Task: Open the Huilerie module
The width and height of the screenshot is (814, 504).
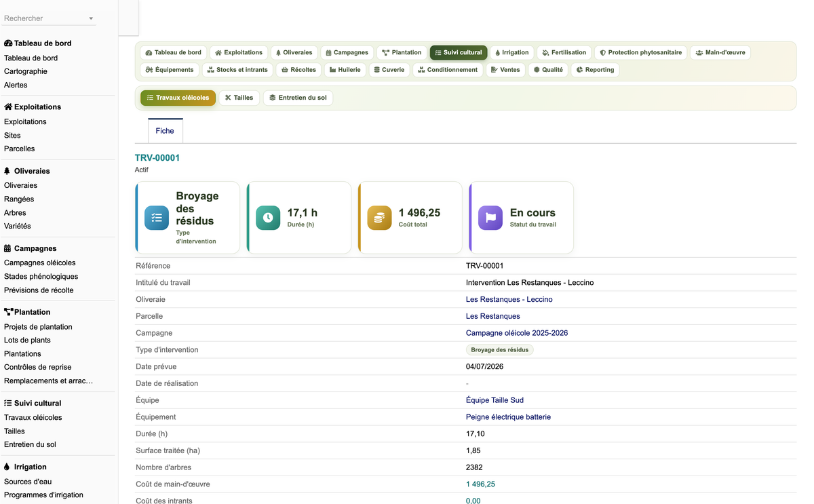Action: point(345,69)
